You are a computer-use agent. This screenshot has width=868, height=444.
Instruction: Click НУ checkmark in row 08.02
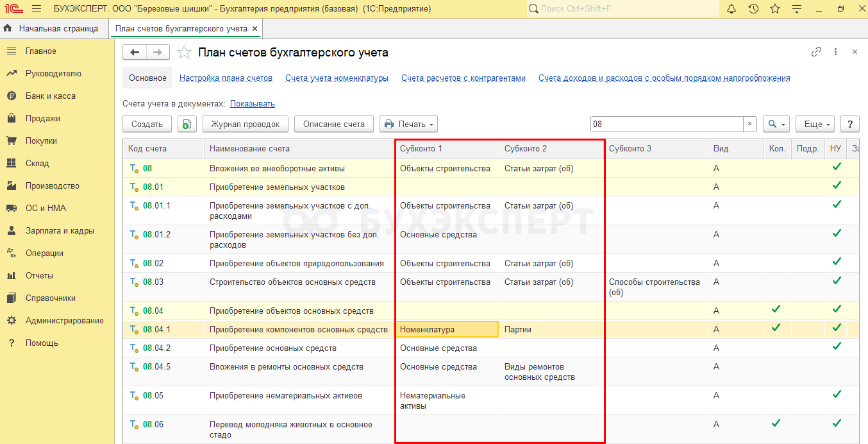click(x=836, y=262)
